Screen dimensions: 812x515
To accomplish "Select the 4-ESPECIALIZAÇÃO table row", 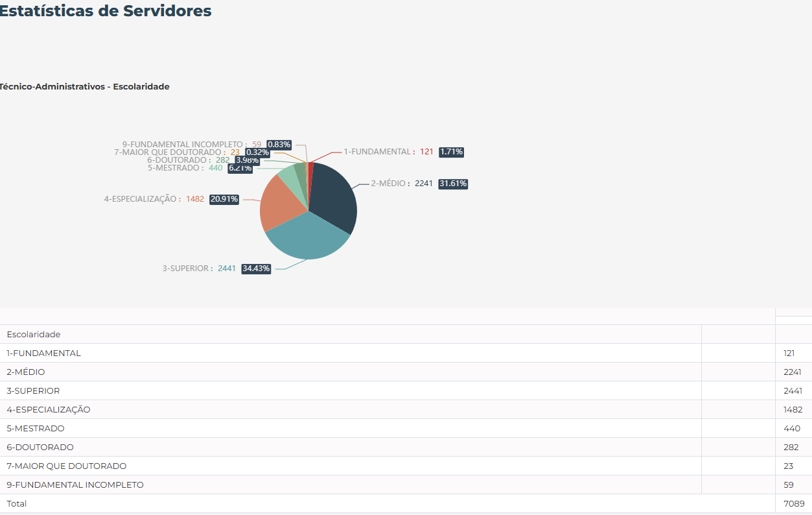I will pos(49,410).
